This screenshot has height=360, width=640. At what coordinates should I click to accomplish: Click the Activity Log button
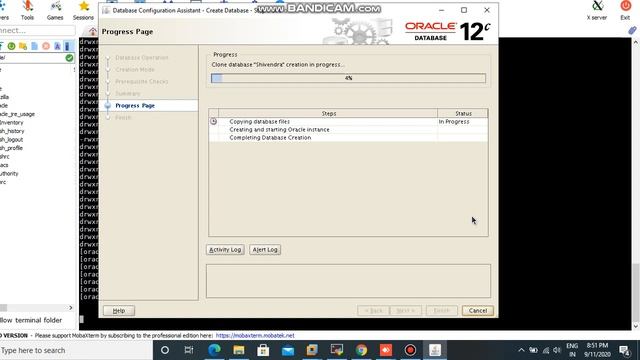[225, 249]
